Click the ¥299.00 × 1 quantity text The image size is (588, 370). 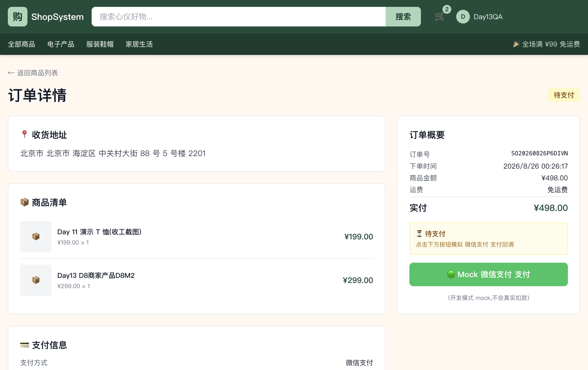tap(73, 286)
